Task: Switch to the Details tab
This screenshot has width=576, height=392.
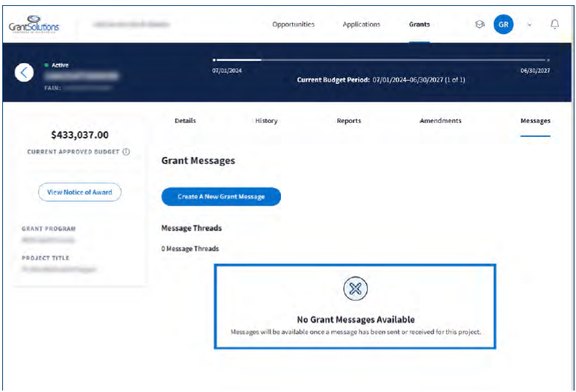Action: pyautogui.click(x=185, y=121)
